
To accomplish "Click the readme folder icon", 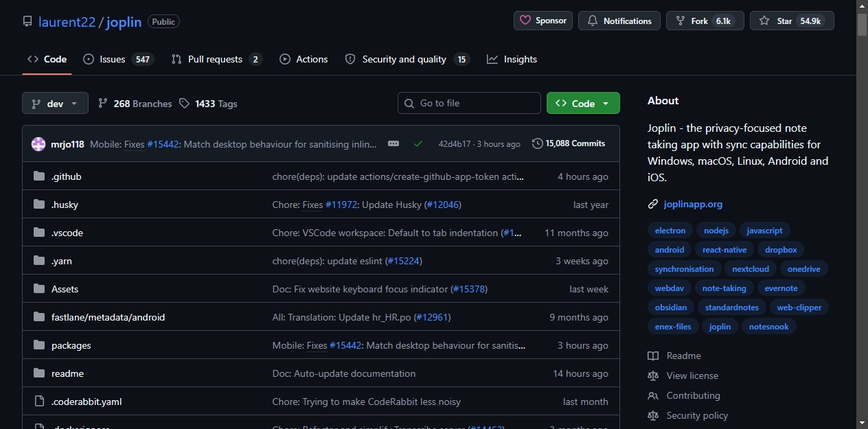I will point(39,373).
